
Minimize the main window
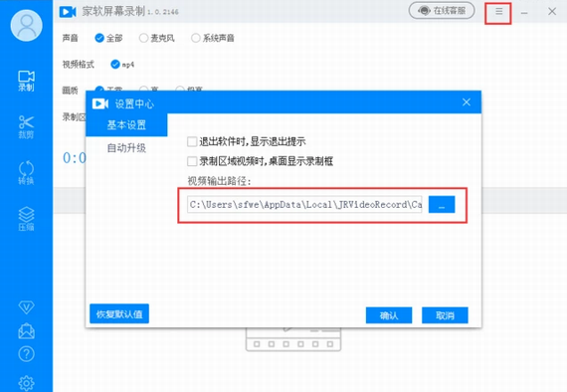click(x=524, y=12)
